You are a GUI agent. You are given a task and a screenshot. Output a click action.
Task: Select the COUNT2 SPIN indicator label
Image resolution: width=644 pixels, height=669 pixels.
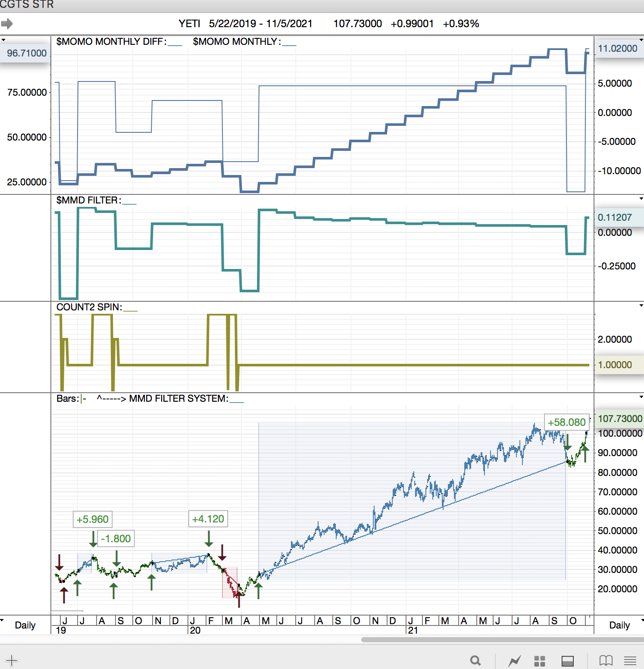tap(89, 307)
